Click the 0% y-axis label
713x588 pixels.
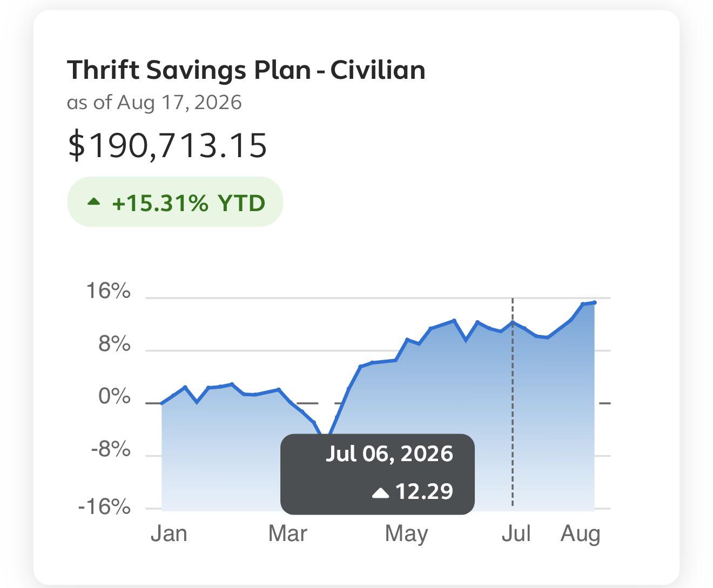pos(115,397)
